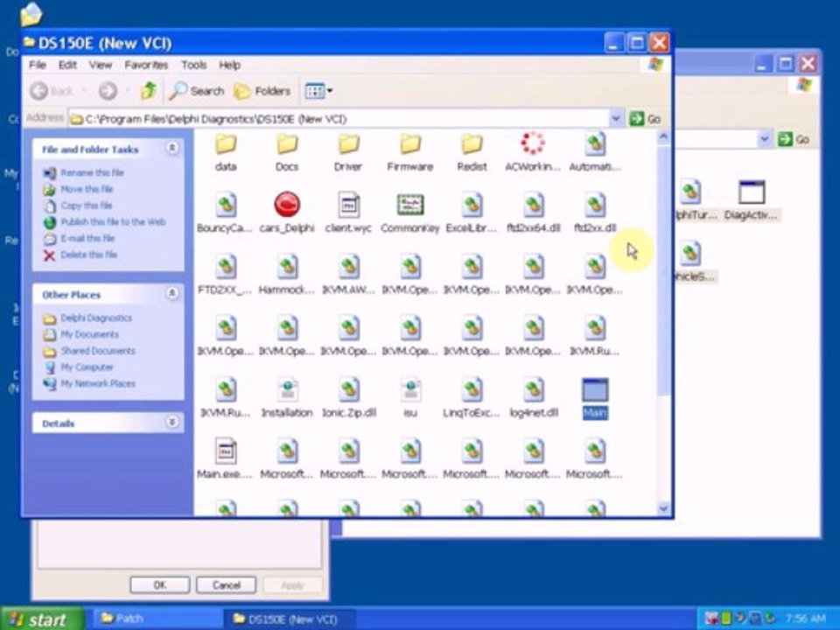Click the scrollbar up arrow
This screenshot has width=840, height=630.
(x=663, y=137)
